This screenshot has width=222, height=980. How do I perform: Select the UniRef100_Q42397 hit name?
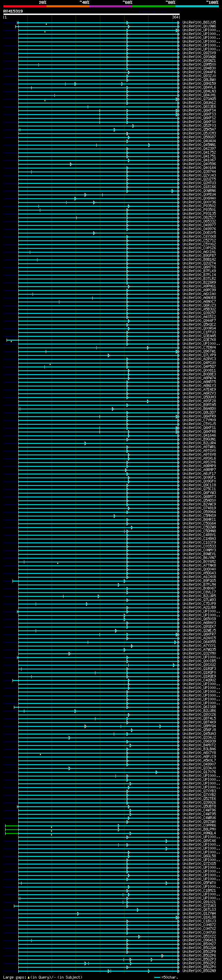199,148
